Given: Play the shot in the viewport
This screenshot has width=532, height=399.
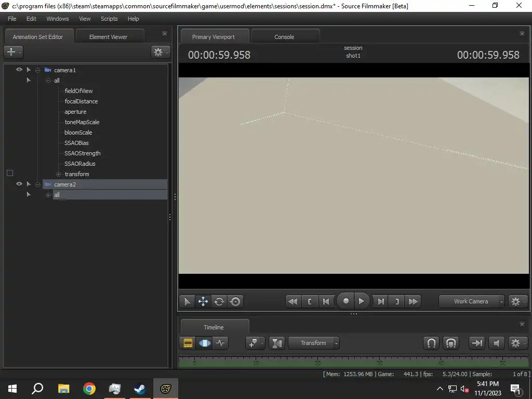Looking at the screenshot, I should (362, 301).
